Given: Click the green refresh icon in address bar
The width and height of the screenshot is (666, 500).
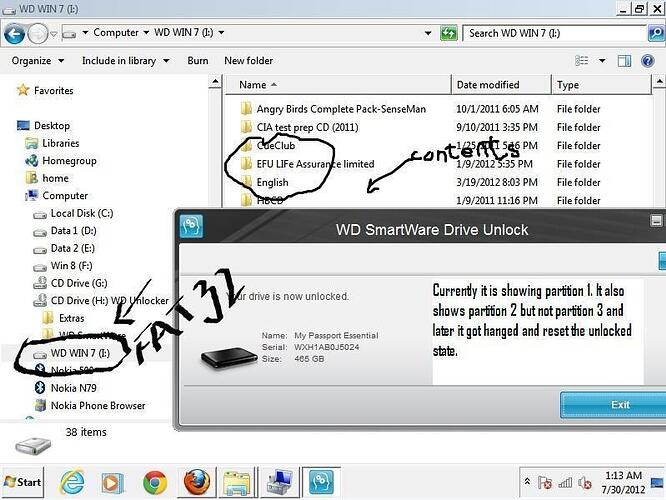Looking at the screenshot, I should (x=449, y=33).
